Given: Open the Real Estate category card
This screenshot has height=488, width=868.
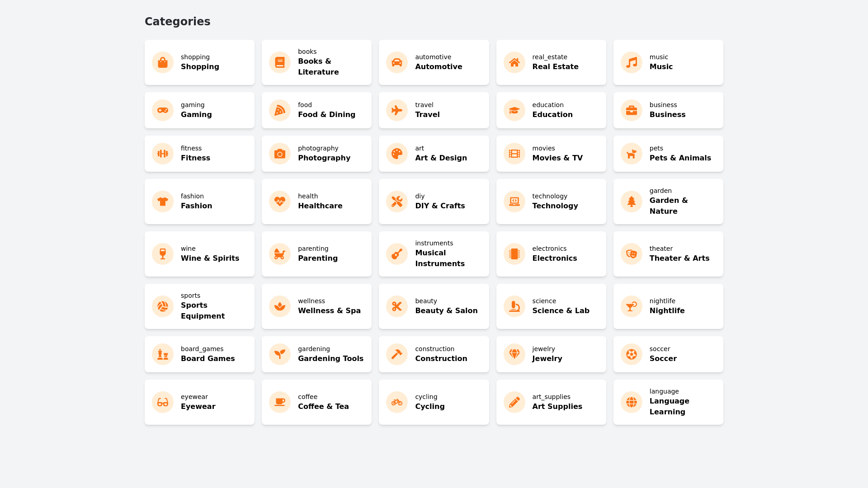Looking at the screenshot, I should click(551, 62).
